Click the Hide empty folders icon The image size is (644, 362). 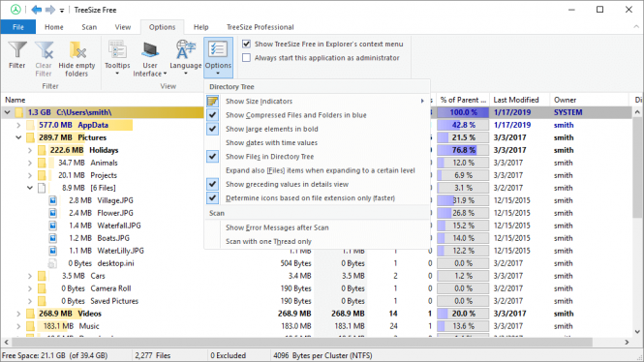[77, 50]
